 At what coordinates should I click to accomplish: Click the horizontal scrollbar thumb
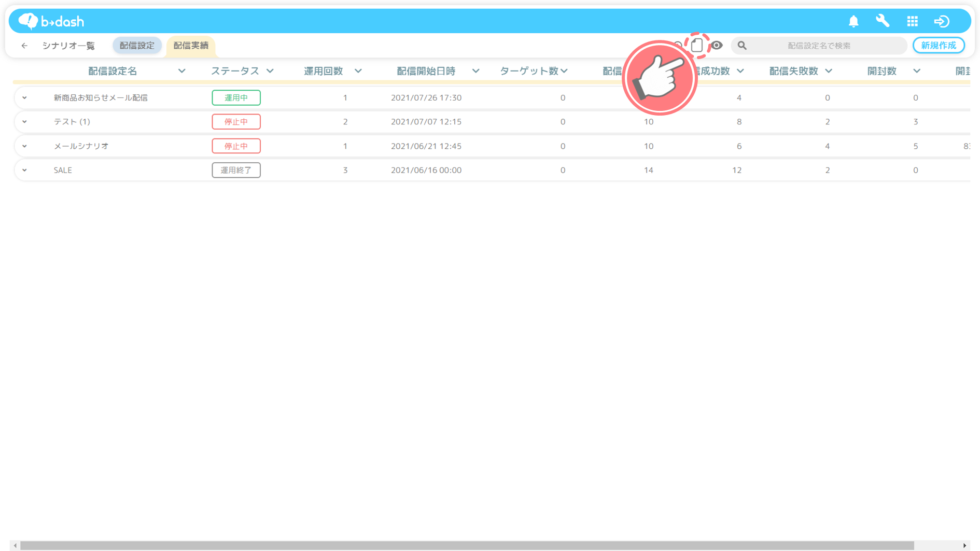click(467, 545)
